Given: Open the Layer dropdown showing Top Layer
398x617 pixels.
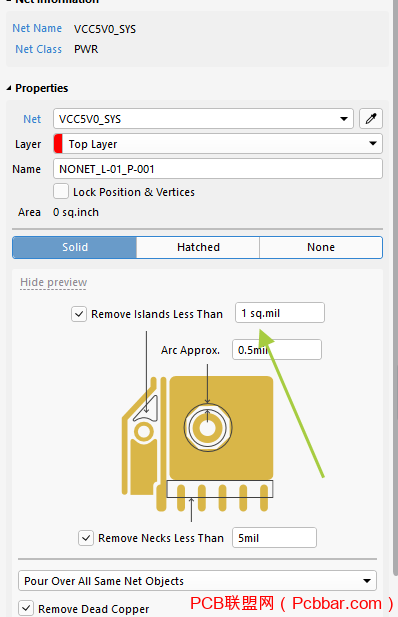Looking at the screenshot, I should pos(218,144).
